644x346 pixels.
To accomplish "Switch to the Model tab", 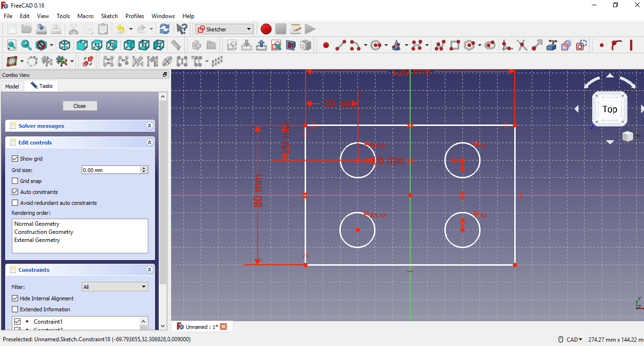I will pos(12,86).
